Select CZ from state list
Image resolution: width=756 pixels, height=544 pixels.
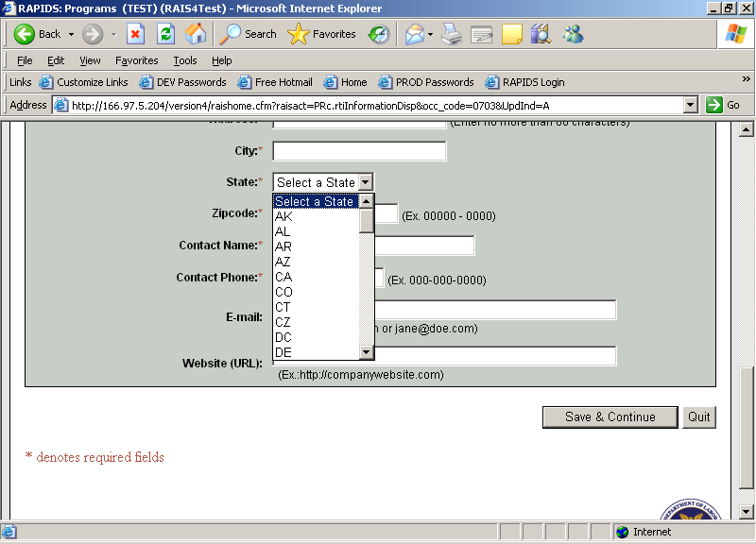tap(317, 322)
